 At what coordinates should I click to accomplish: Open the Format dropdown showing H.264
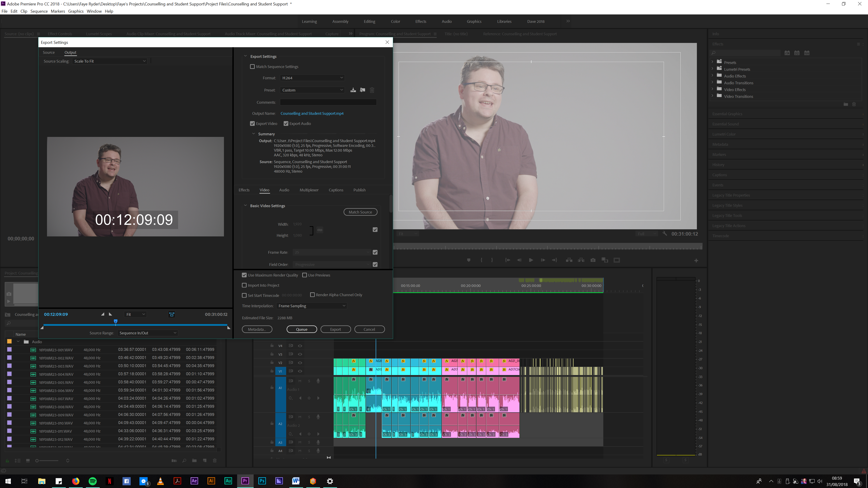pyautogui.click(x=312, y=78)
